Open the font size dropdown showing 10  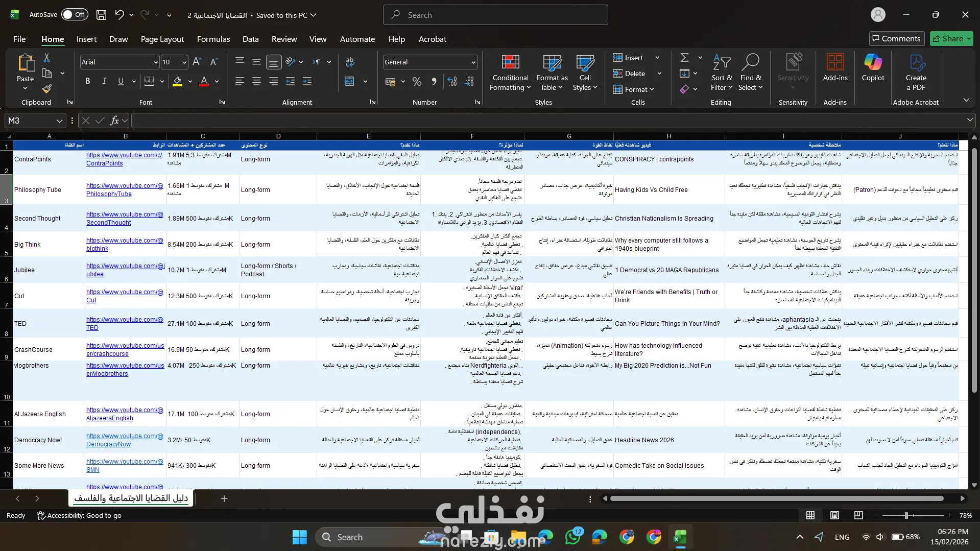[x=184, y=62]
